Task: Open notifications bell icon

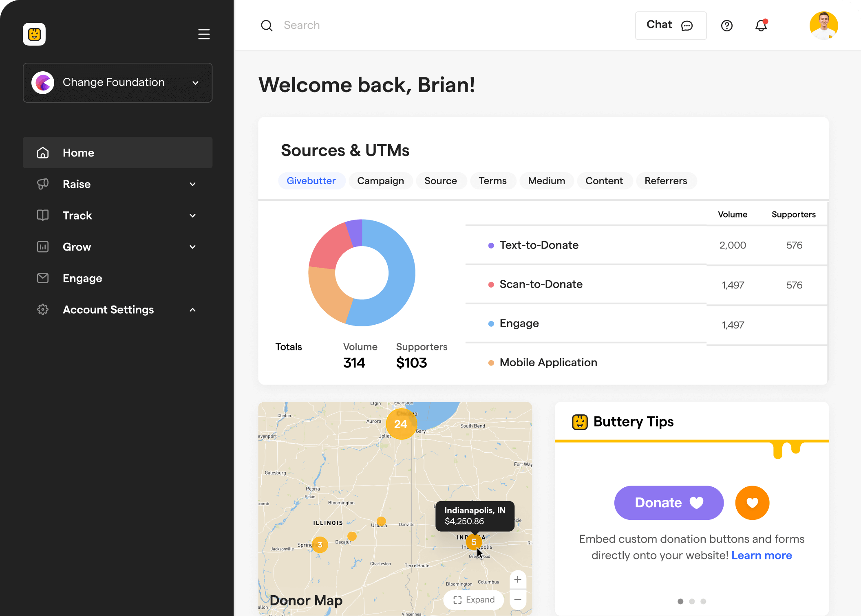Action: pos(761,26)
